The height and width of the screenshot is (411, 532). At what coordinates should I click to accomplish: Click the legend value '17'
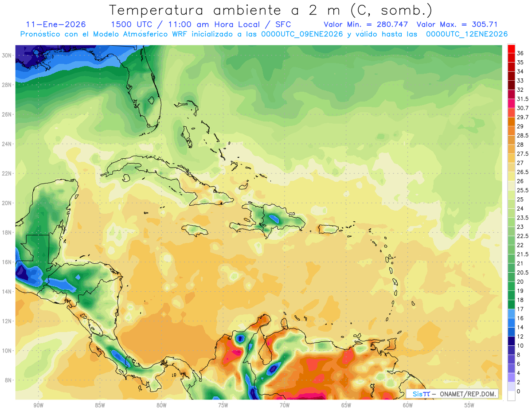520,309
